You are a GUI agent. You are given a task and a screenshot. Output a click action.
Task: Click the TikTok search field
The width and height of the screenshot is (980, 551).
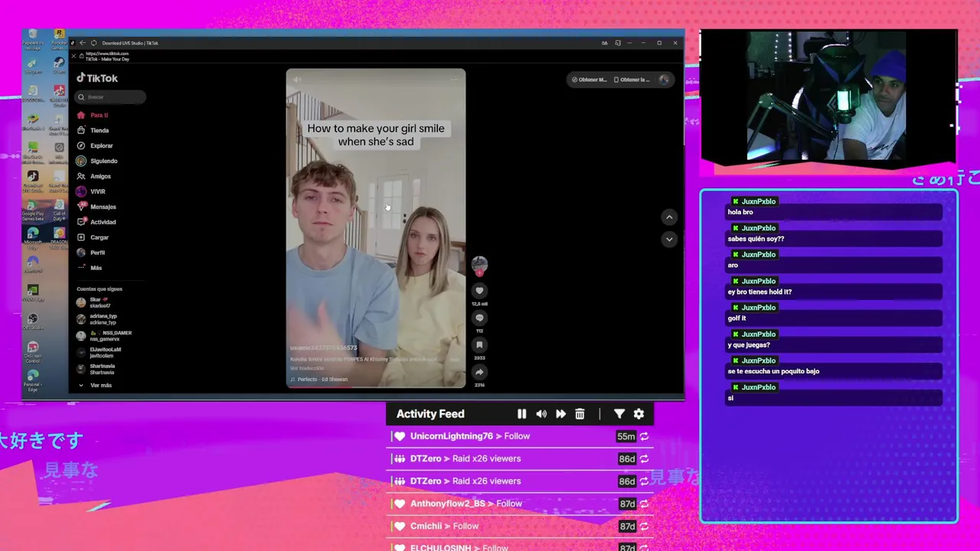pos(110,97)
